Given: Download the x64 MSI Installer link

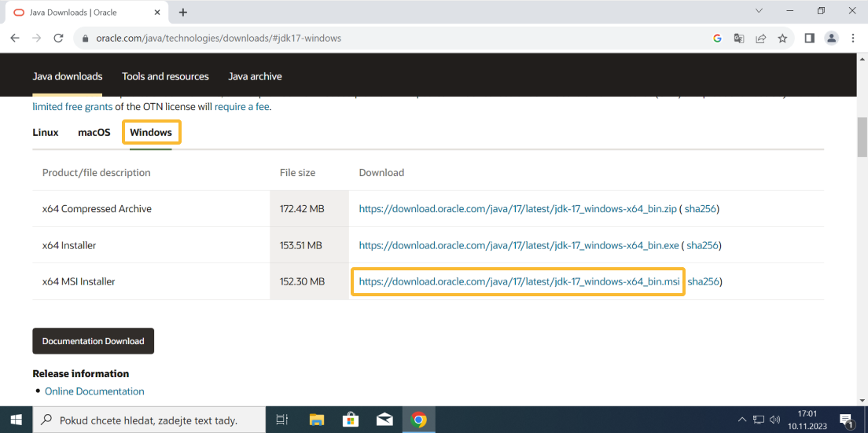Looking at the screenshot, I should point(519,281).
